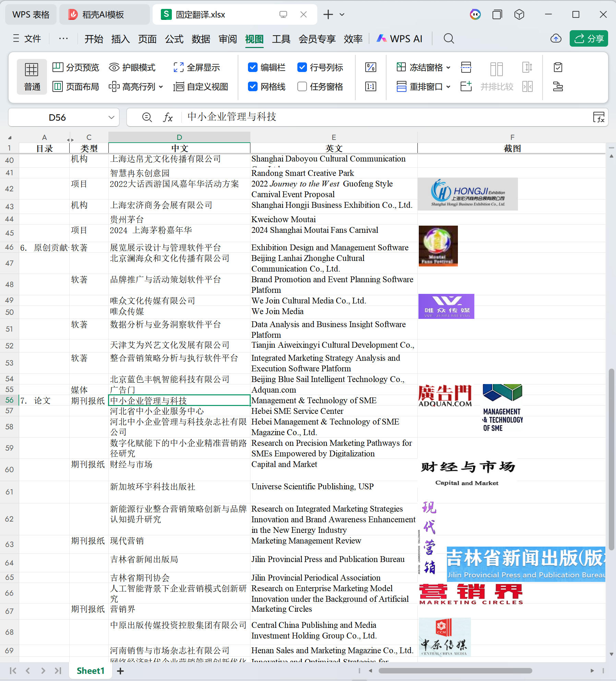Open WPS AI
The height and width of the screenshot is (681, 616).
[x=400, y=38]
